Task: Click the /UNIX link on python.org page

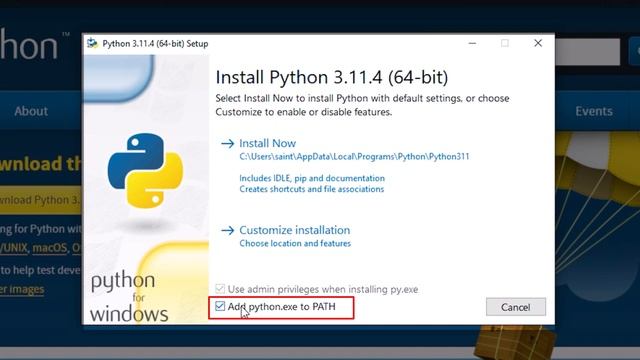Action: pyautogui.click(x=13, y=248)
